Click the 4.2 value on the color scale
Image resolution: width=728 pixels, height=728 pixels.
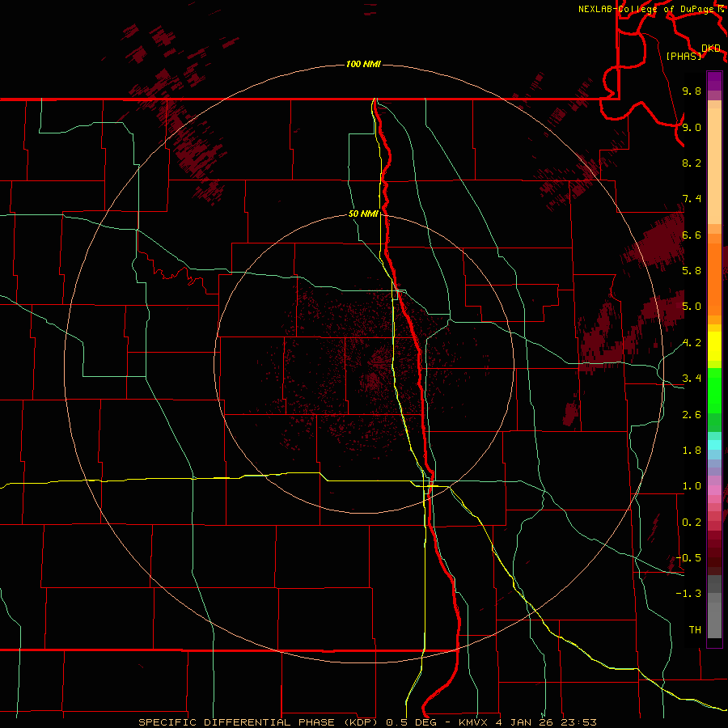coord(692,343)
